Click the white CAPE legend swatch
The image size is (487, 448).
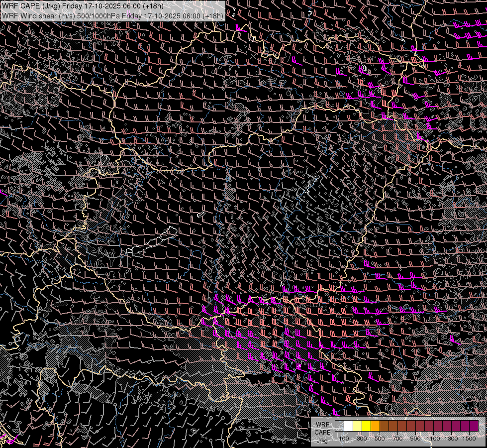[349, 426]
